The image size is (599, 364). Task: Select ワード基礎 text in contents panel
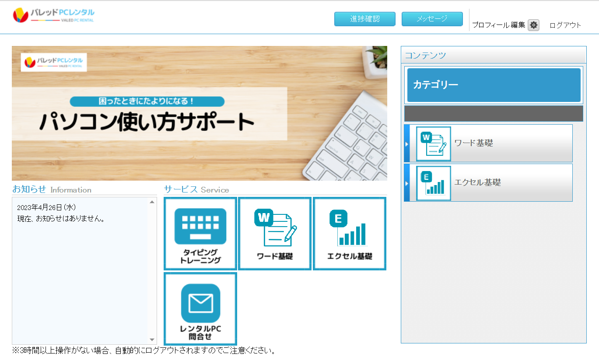click(473, 143)
